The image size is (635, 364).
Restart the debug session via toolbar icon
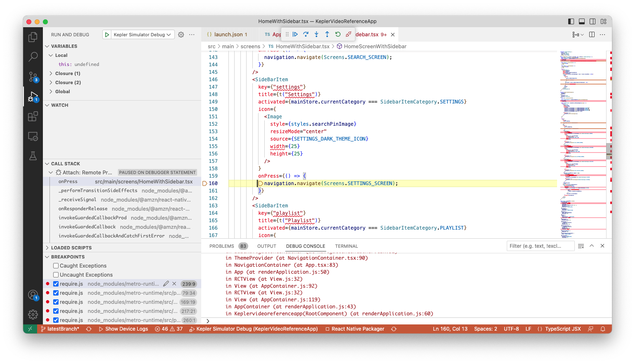pos(338,35)
